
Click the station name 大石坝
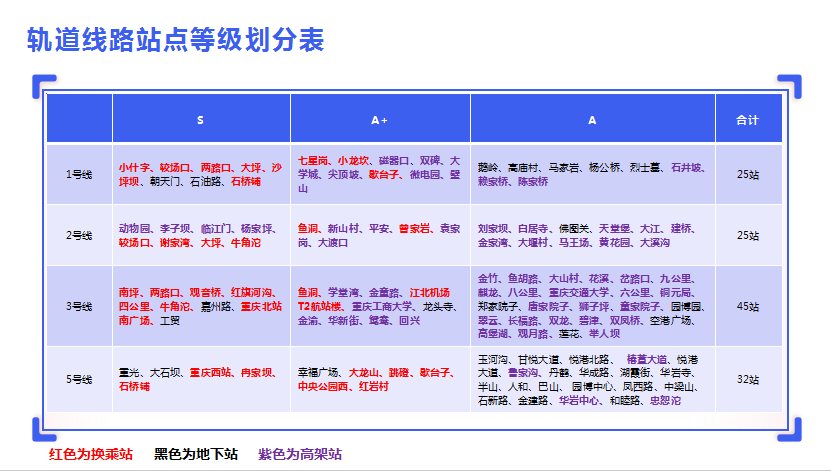tap(165, 372)
